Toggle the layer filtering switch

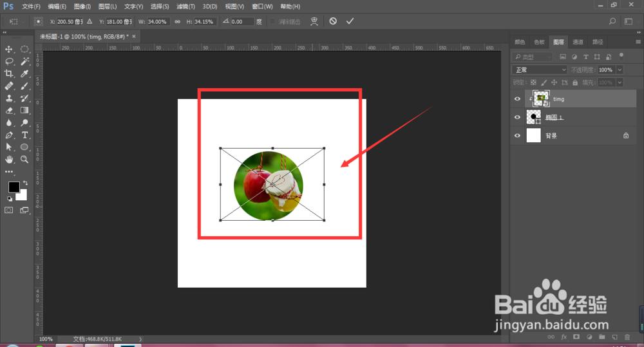(621, 55)
